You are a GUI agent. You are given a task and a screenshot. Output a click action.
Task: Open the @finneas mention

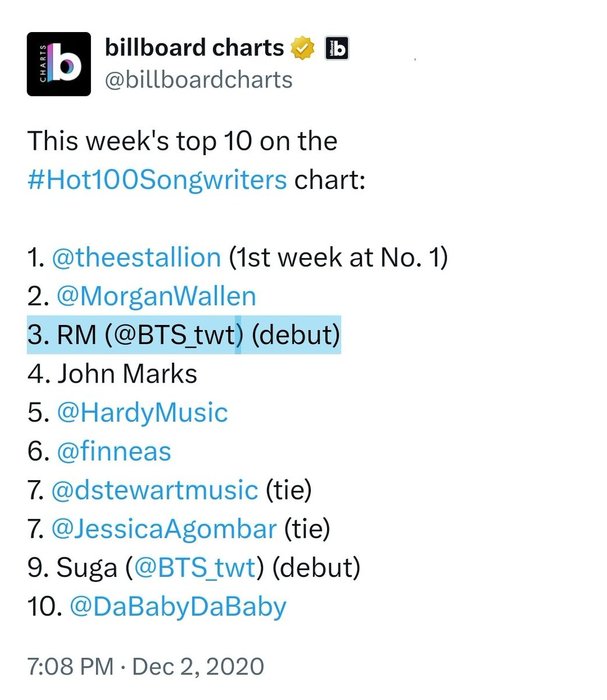coord(114,451)
